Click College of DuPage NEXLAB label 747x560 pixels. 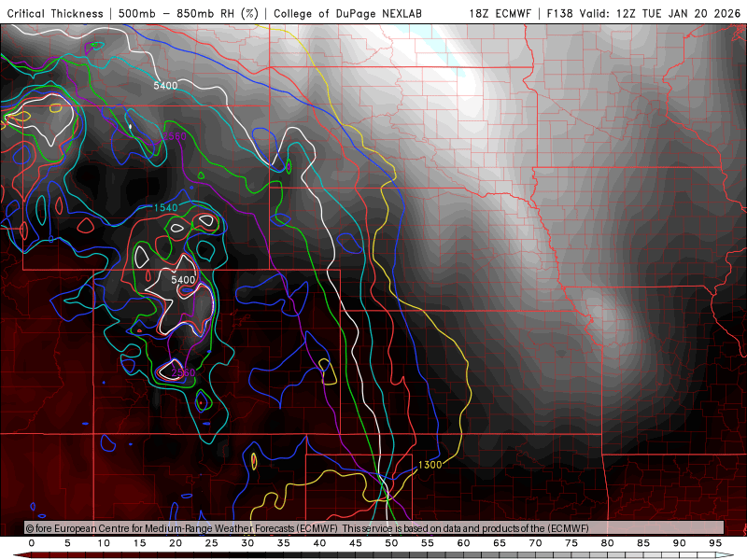347,14
